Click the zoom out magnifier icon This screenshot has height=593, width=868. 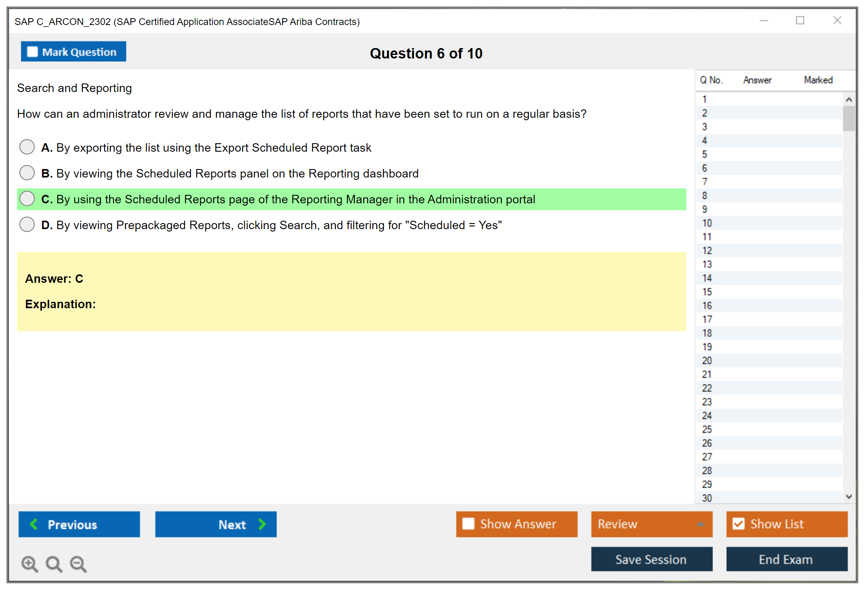[x=78, y=564]
